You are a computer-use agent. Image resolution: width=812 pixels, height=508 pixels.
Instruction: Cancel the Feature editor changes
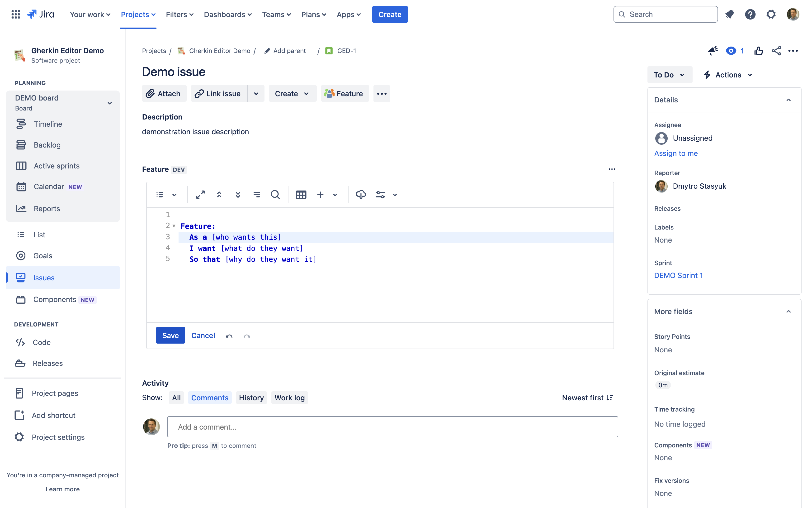pos(203,335)
